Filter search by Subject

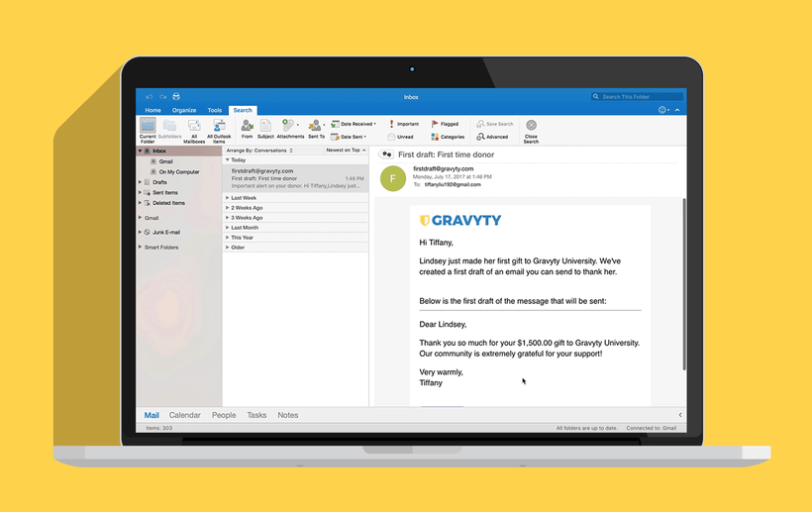265,130
